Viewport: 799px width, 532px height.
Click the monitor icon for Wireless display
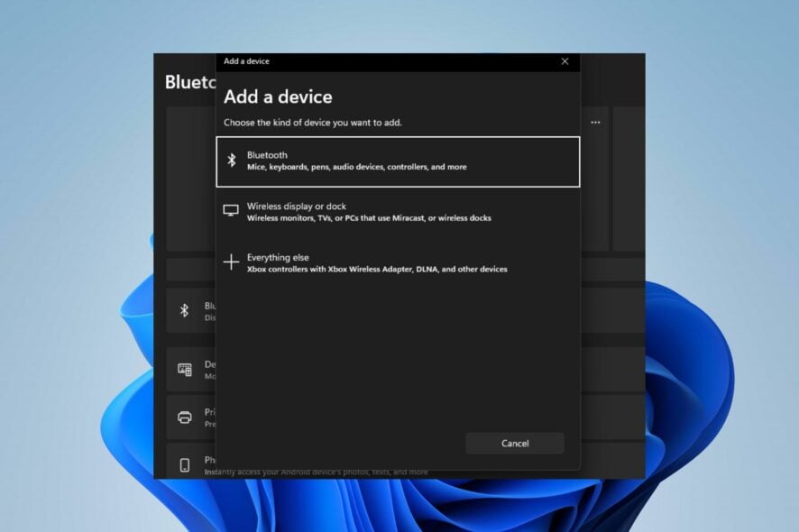coord(231,210)
